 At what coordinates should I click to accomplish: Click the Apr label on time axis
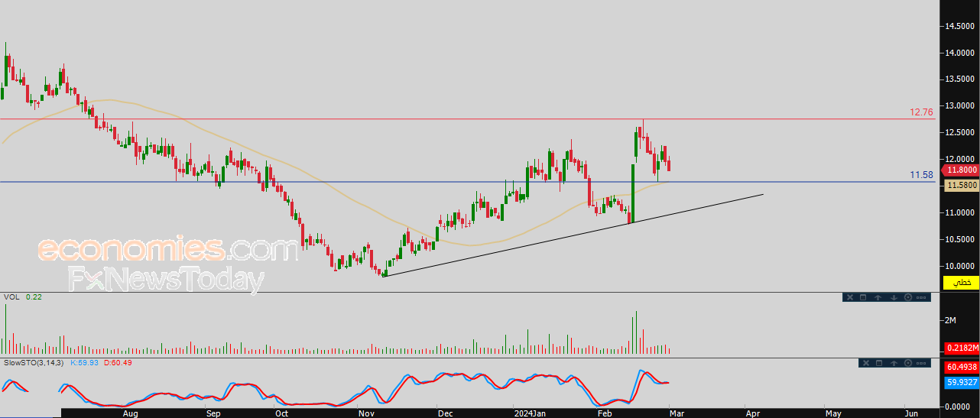click(x=753, y=413)
